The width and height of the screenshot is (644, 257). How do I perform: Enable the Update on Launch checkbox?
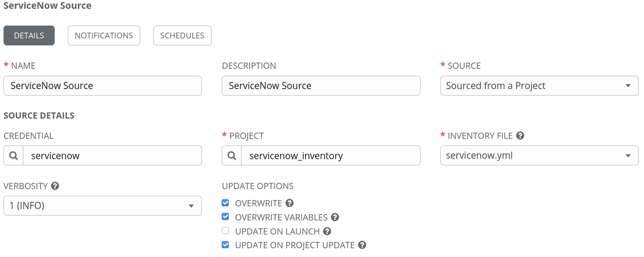pos(225,231)
